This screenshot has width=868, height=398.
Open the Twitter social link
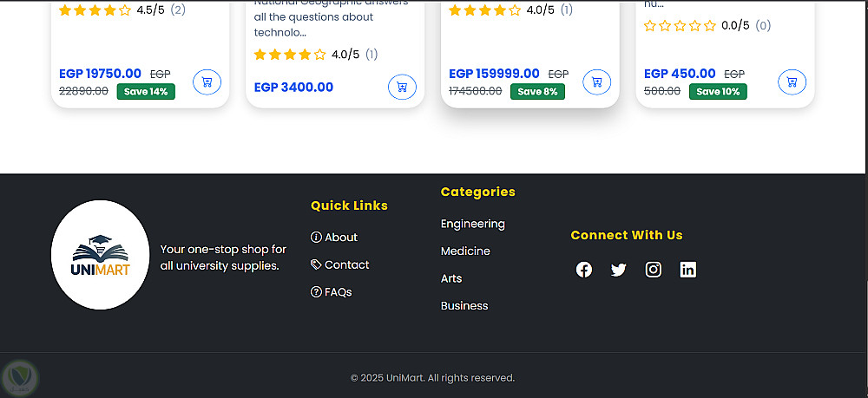tap(618, 270)
